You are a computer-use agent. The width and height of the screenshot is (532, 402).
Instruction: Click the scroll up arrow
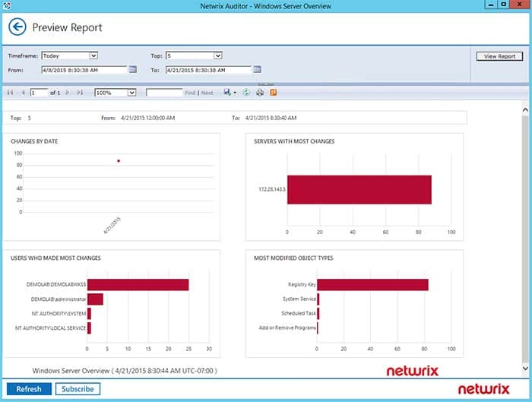pyautogui.click(x=525, y=110)
